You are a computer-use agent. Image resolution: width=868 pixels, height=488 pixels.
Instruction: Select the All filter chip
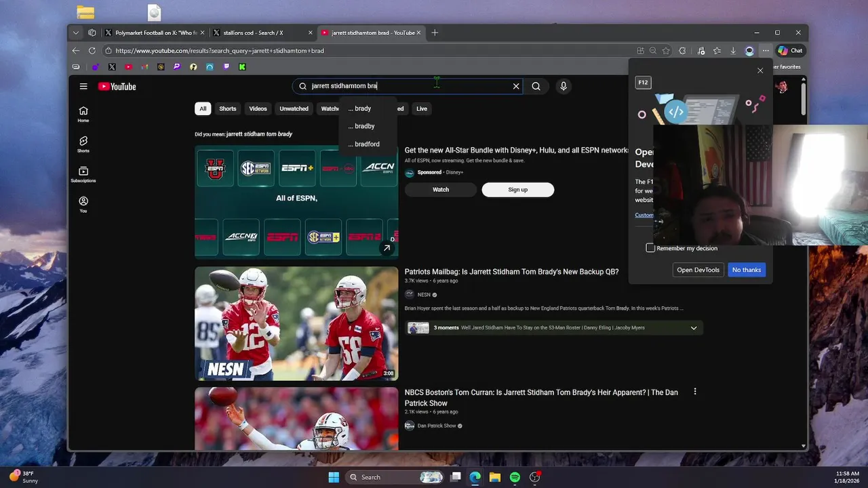(x=203, y=108)
